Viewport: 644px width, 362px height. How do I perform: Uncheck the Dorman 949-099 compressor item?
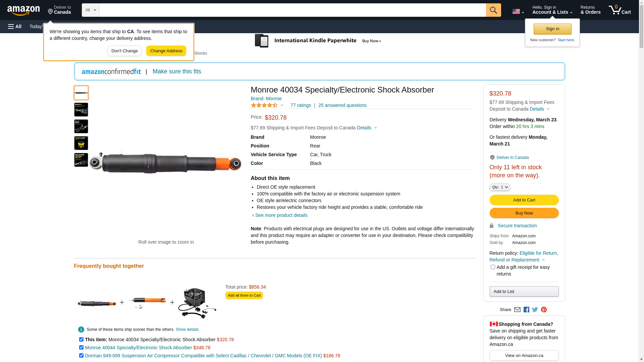[81, 356]
